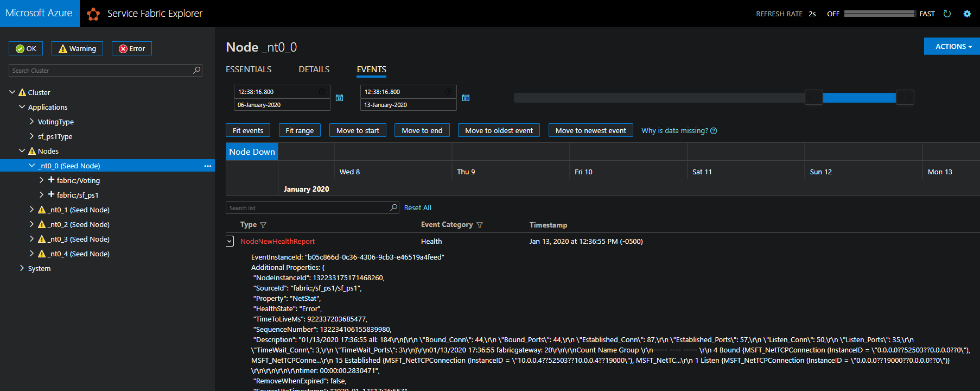Toggle the Warning health filter
This screenshot has width=980, height=391.
pos(78,48)
